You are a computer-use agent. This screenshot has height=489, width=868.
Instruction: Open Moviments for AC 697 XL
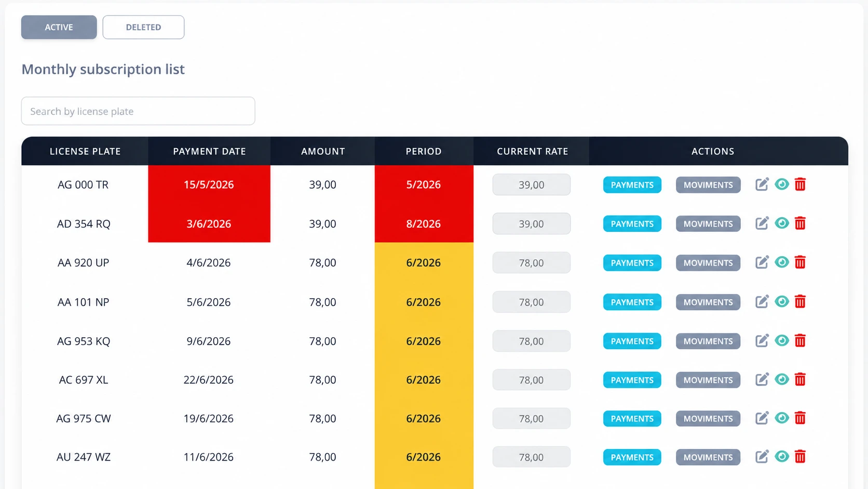pyautogui.click(x=708, y=380)
